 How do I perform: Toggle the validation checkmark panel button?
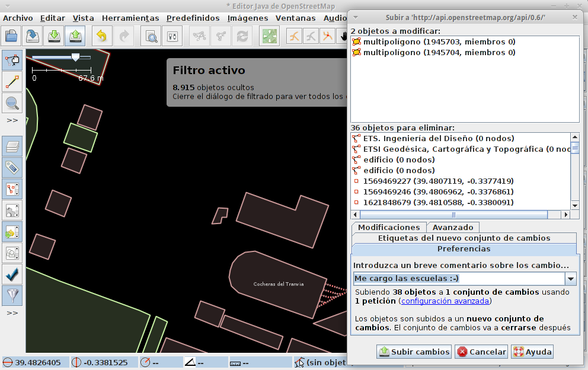click(12, 274)
